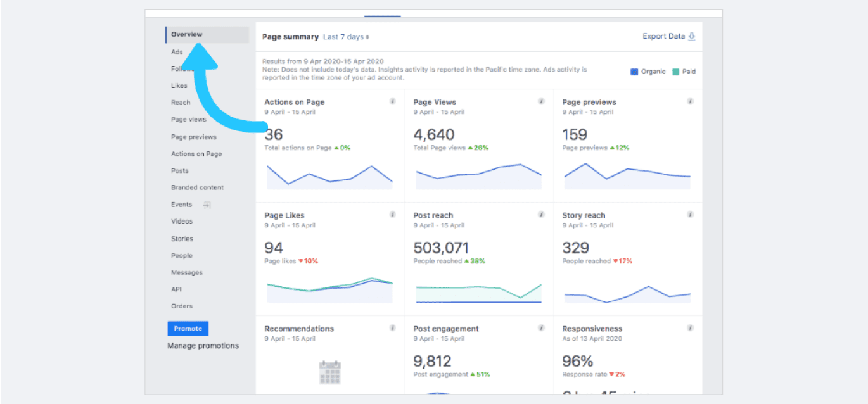Click info icon on Page Views card

[542, 101]
